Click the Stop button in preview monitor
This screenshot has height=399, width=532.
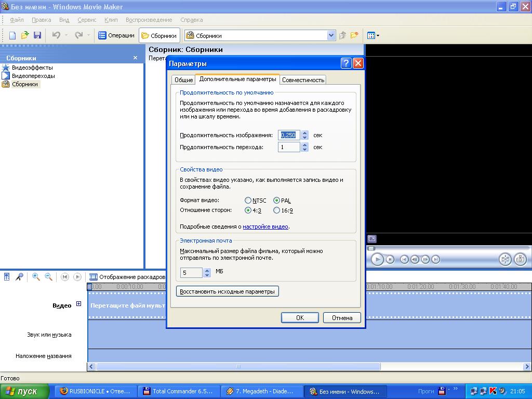point(390,260)
